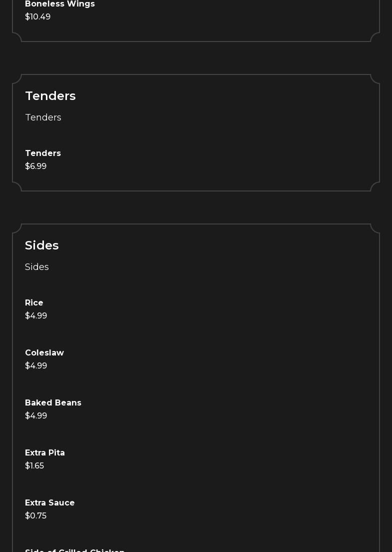Click the $4.99 price under Rice
Screen dimensions: 392x552
pos(36,316)
